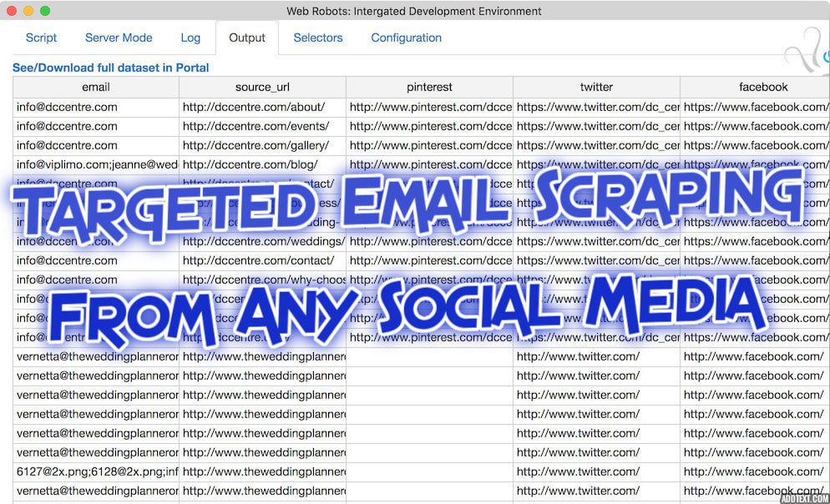830x504 pixels.
Task: Select the http://dccentre.com/events/ cell
Action: [262, 126]
